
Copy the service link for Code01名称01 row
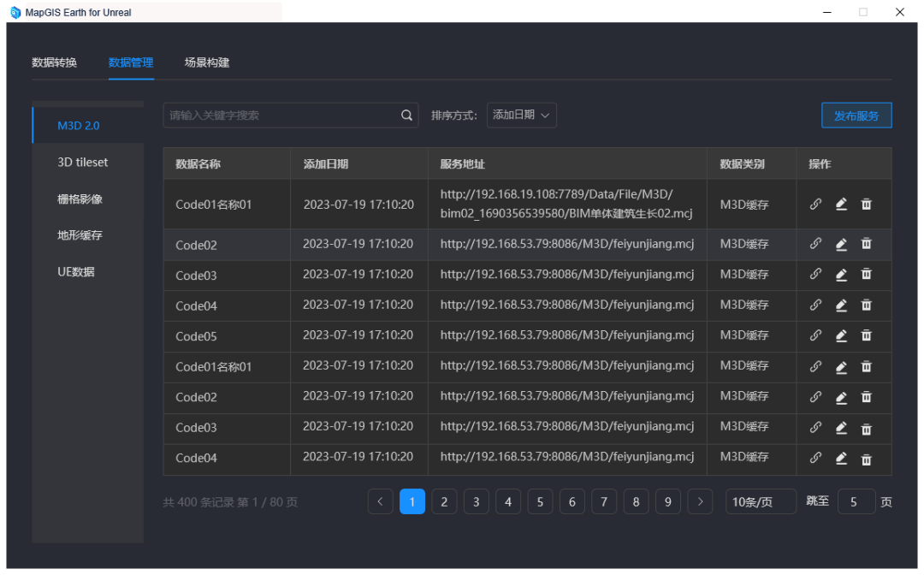click(x=814, y=205)
